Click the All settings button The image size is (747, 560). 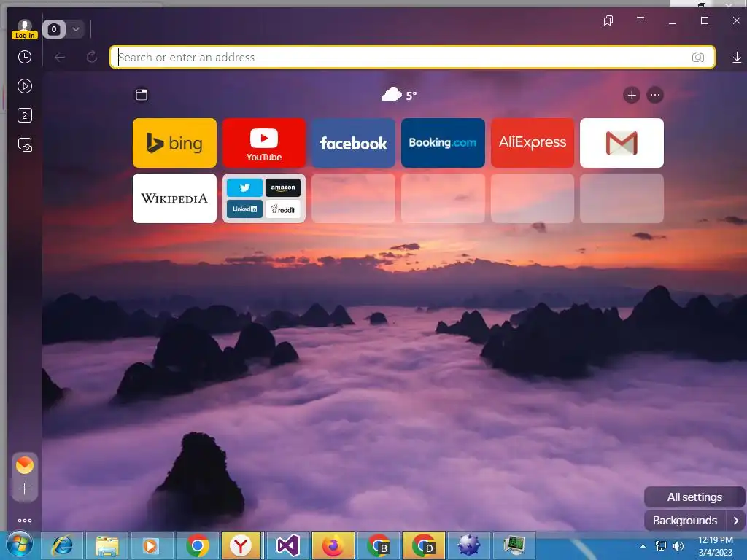[x=694, y=497]
